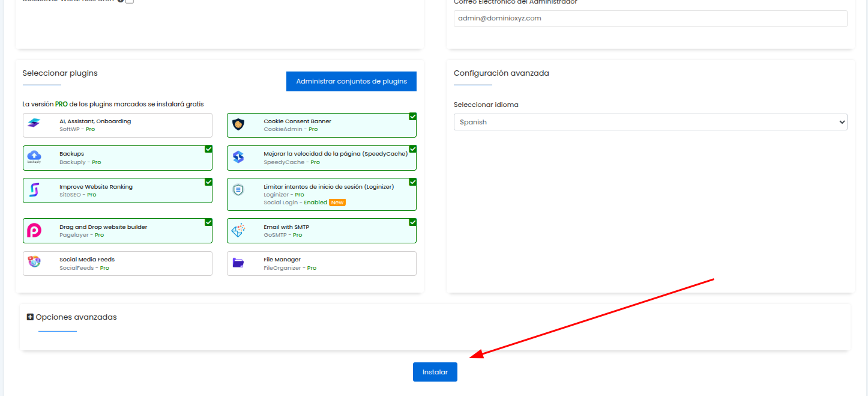The image size is (868, 396).
Task: Click the plus icon beside Opciones avanzadas
Action: (x=30, y=317)
